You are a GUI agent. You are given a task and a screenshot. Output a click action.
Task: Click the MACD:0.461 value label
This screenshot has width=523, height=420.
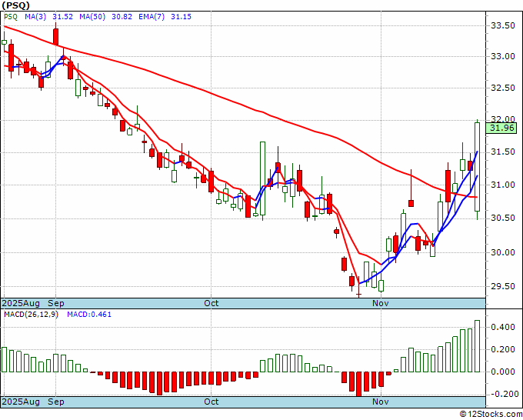coord(89,315)
